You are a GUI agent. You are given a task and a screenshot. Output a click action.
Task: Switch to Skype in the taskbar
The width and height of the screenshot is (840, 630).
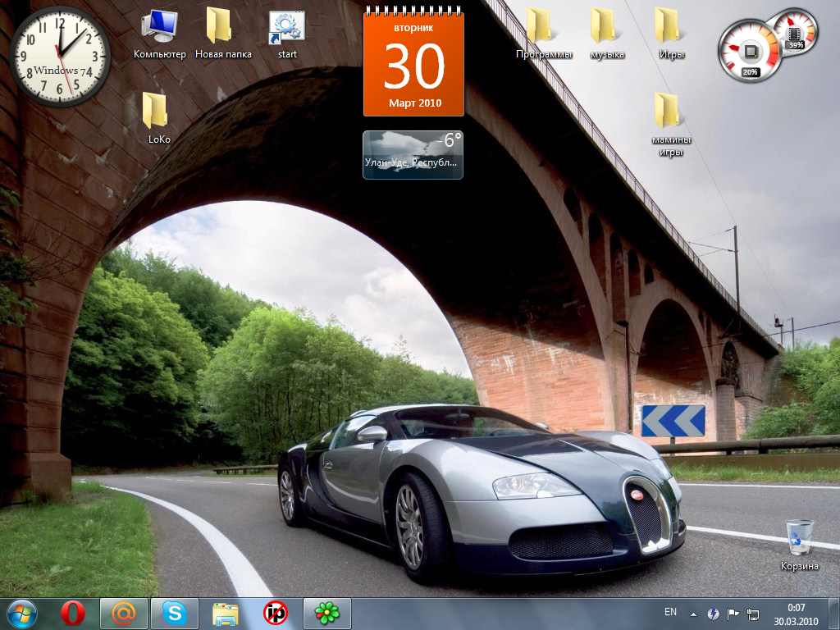[174, 613]
